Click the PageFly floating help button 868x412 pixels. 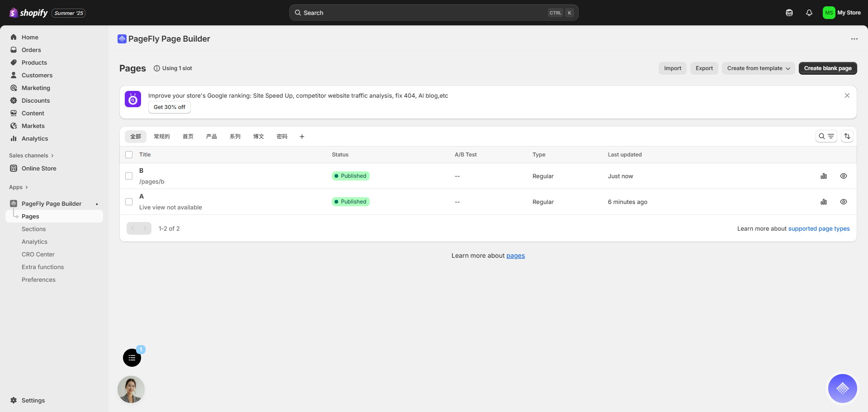click(x=842, y=388)
